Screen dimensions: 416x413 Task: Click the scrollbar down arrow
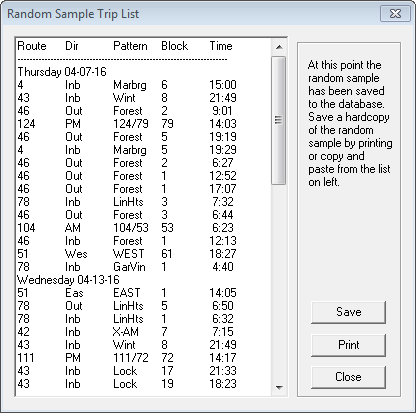[x=279, y=387]
